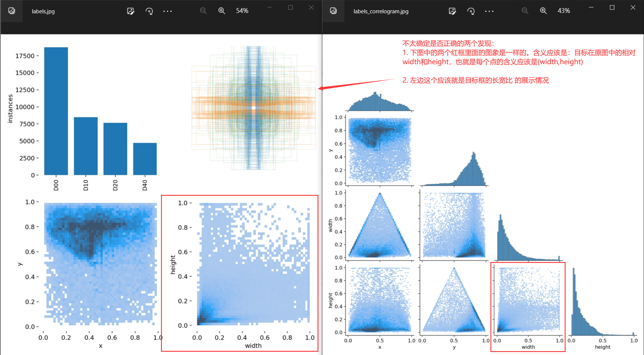Open edit image tool in labels_correlogram.jpg window
The height and width of the screenshot is (355, 644).
452,11
